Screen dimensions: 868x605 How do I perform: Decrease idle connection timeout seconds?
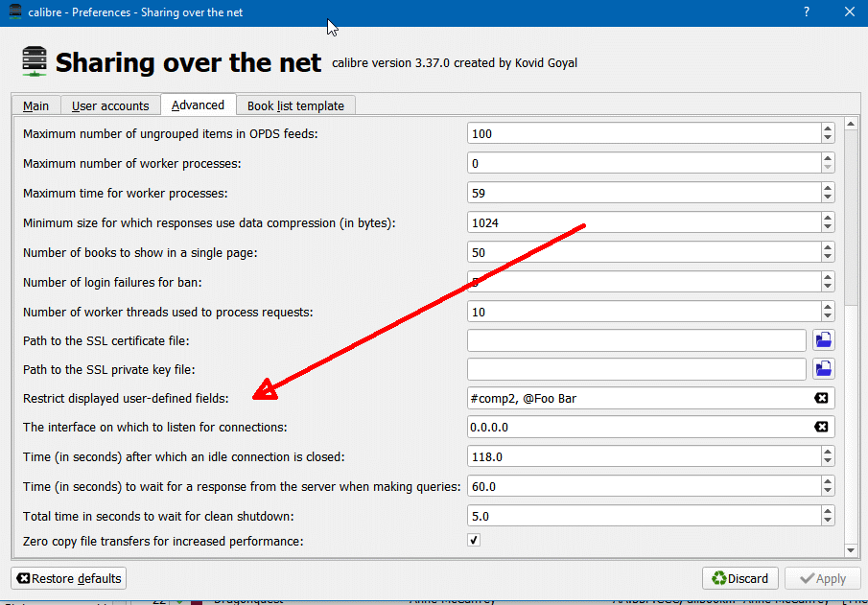pyautogui.click(x=828, y=461)
